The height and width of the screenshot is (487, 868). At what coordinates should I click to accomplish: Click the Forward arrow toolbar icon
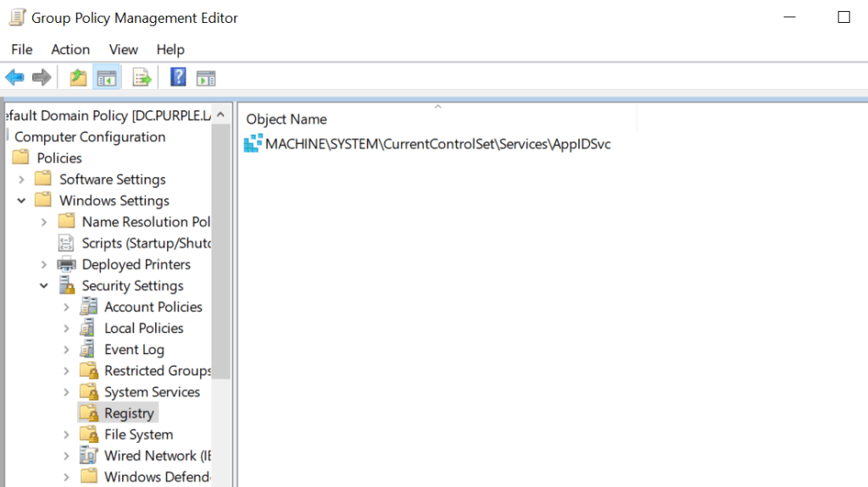pos(41,78)
